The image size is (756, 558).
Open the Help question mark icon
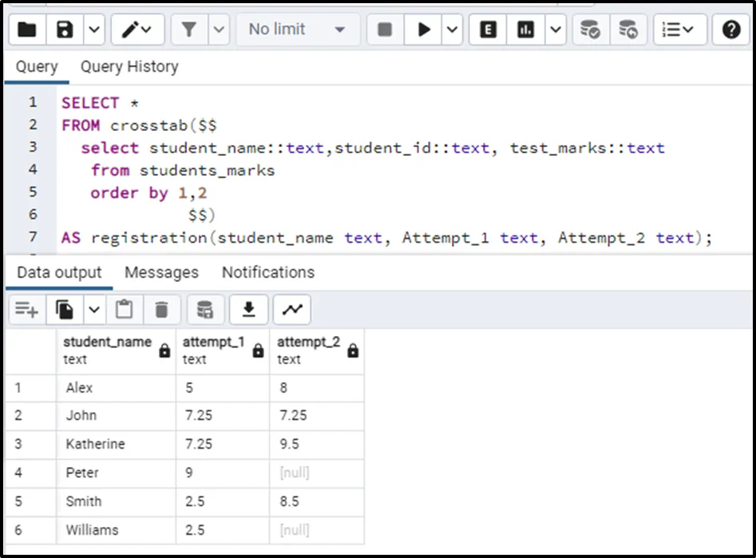click(x=730, y=30)
